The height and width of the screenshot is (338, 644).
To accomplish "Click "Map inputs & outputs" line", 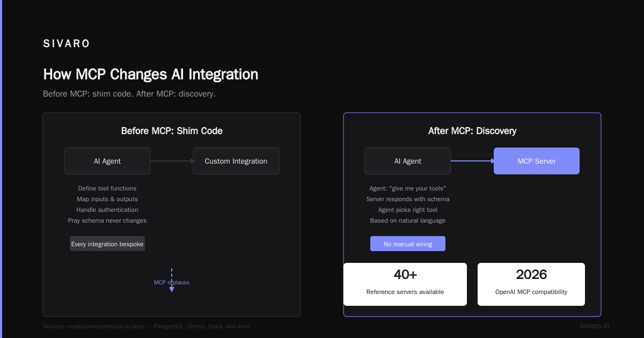I will coord(107,199).
